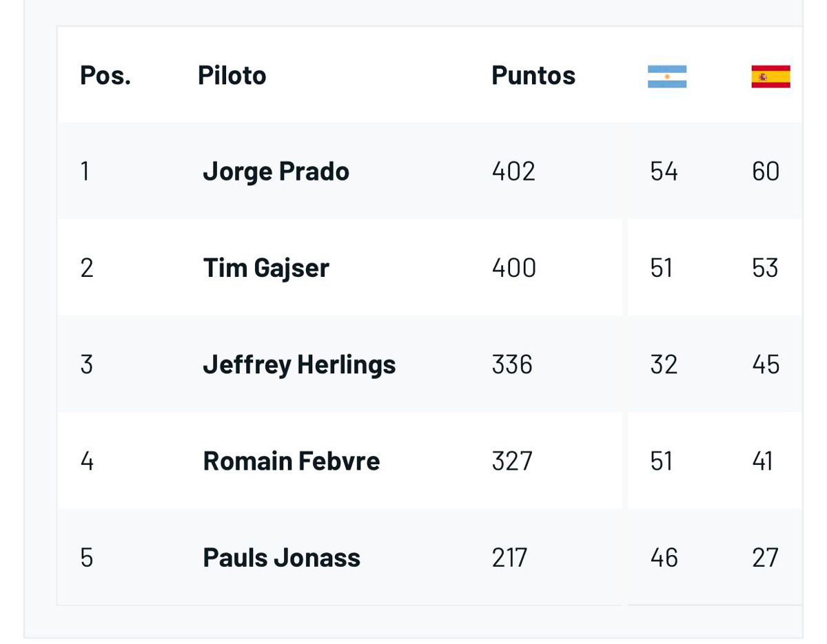Viewport: 827px width, 644px height.
Task: Click Tim Gajser's 400 points value
Action: 513,268
